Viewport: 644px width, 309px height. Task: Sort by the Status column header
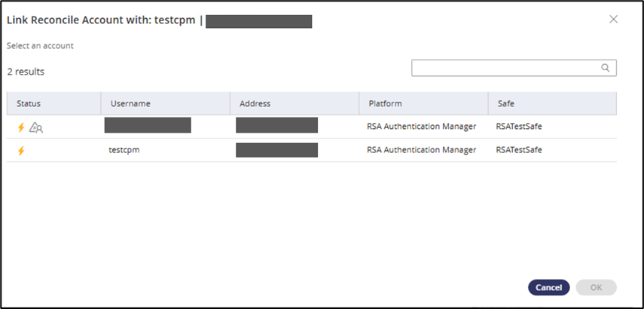point(29,103)
